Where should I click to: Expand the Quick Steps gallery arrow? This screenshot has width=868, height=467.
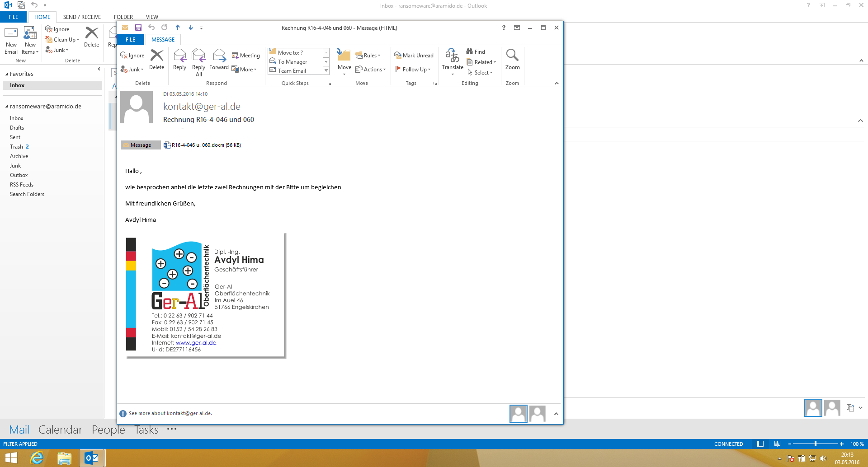coord(326,71)
